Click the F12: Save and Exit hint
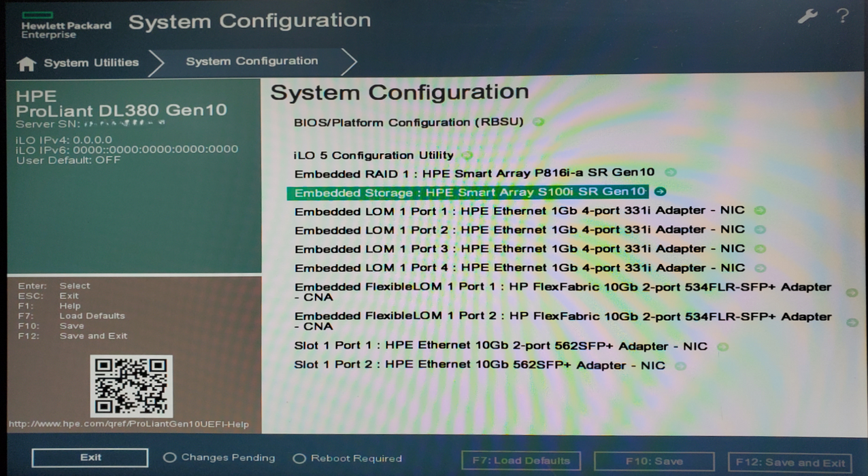868x476 pixels. [73, 336]
